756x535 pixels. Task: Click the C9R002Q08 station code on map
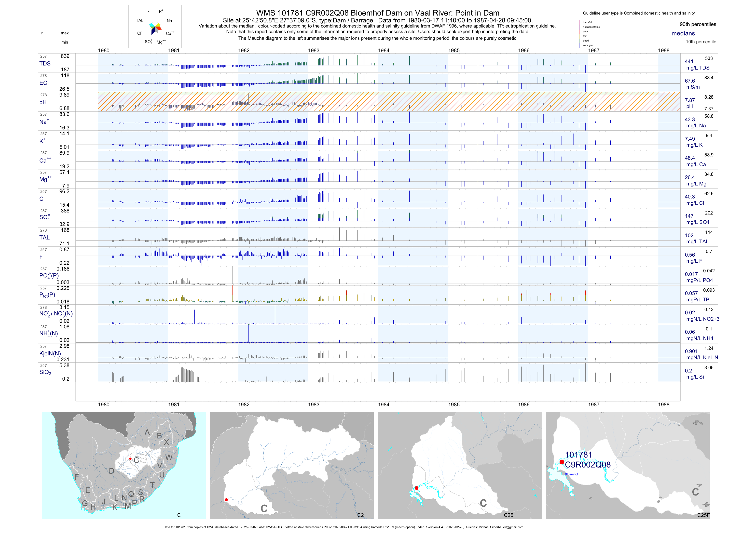[x=588, y=465]
